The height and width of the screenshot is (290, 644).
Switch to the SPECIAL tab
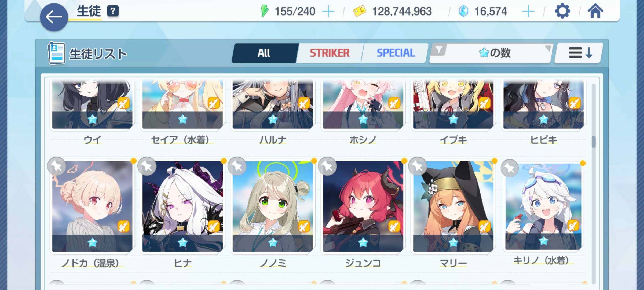coord(396,53)
